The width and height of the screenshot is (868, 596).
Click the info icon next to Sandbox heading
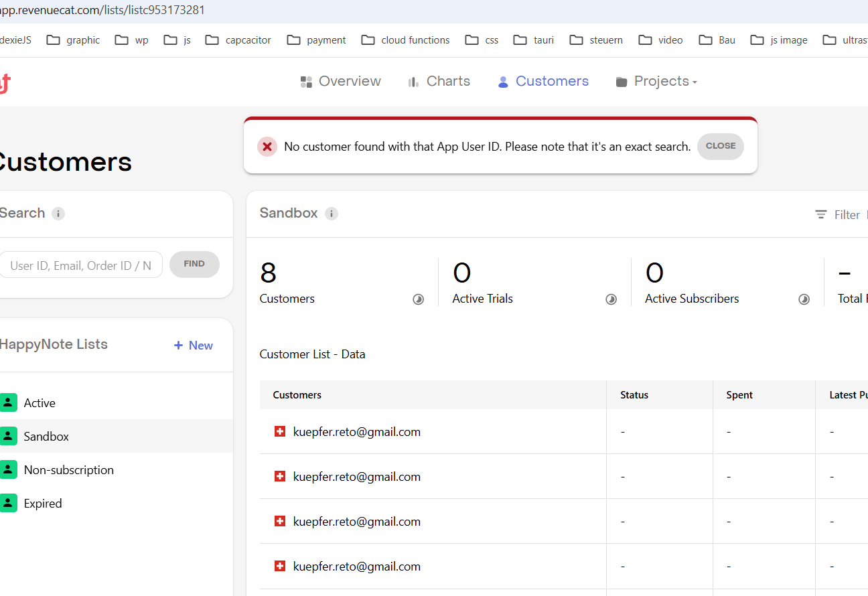tap(332, 214)
